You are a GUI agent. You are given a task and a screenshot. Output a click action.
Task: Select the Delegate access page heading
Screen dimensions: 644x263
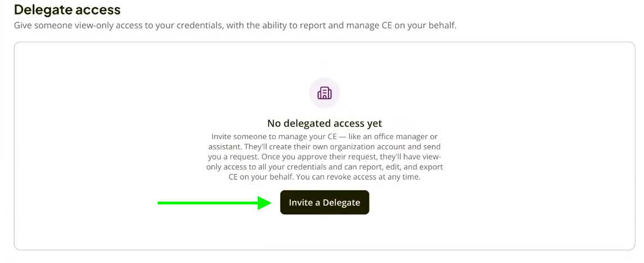coord(68,9)
